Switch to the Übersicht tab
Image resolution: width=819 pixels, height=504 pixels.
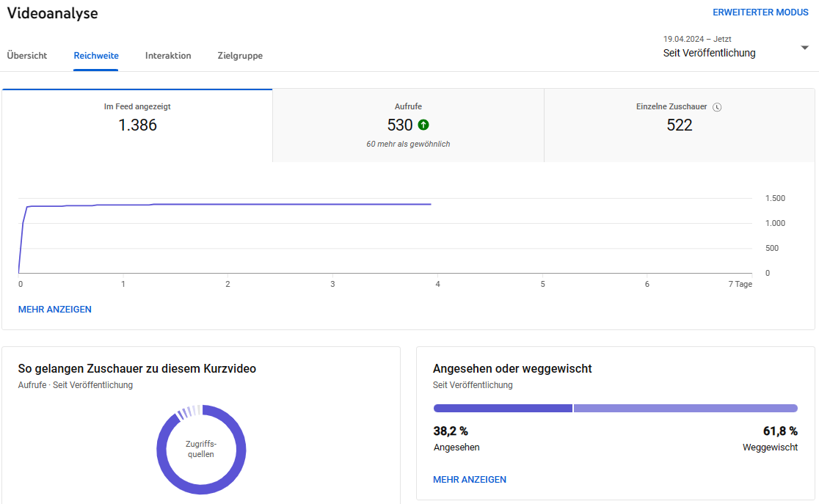pos(27,56)
